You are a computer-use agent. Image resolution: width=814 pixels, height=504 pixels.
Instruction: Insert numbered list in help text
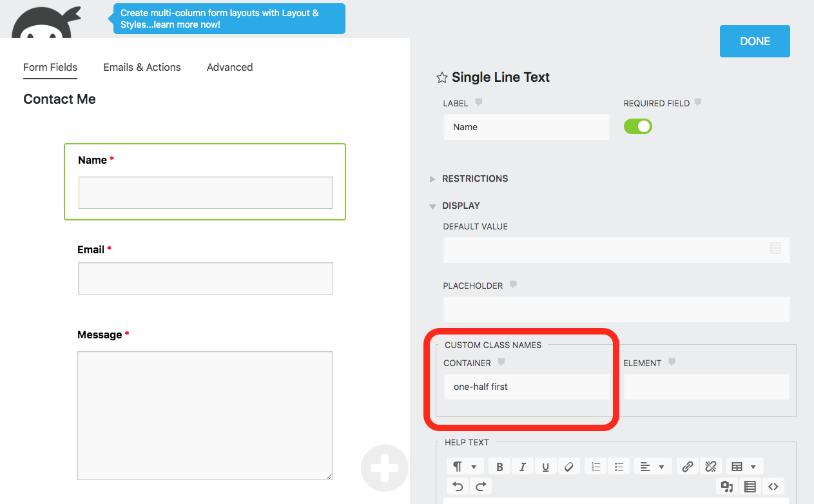(596, 467)
